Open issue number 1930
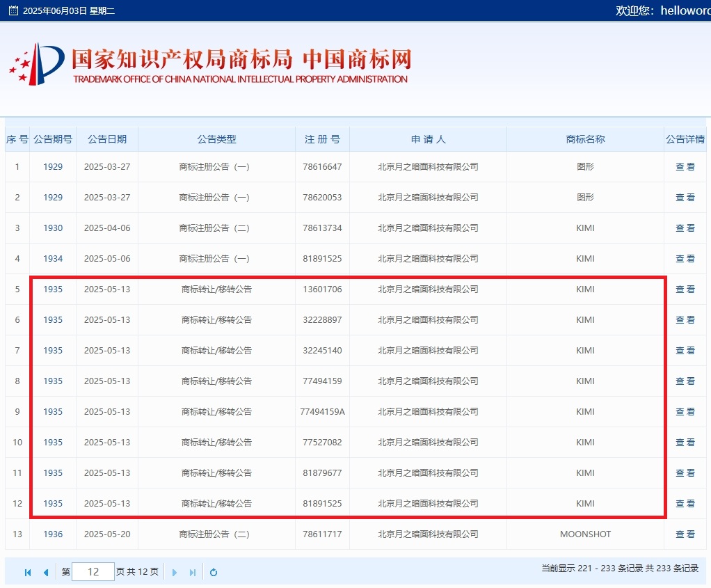 53,228
